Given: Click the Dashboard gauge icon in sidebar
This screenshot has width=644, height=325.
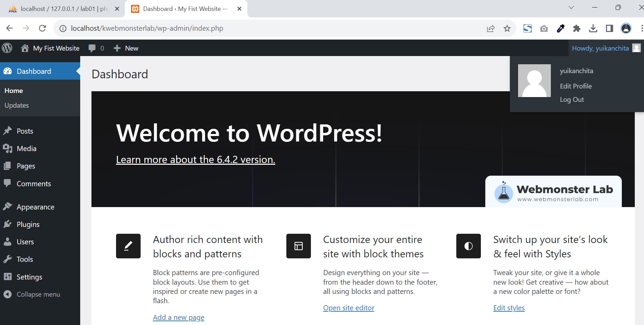Looking at the screenshot, I should [8, 71].
